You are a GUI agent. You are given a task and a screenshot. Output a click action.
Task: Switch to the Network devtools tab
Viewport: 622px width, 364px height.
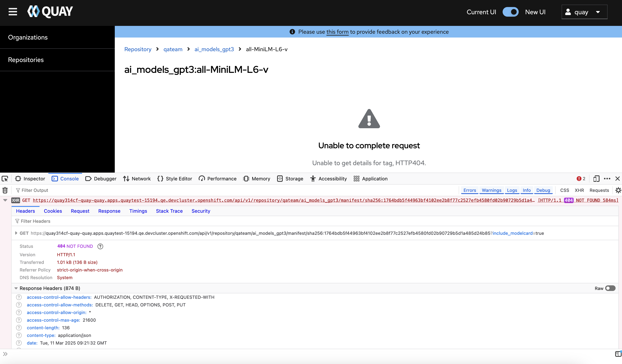(x=137, y=179)
